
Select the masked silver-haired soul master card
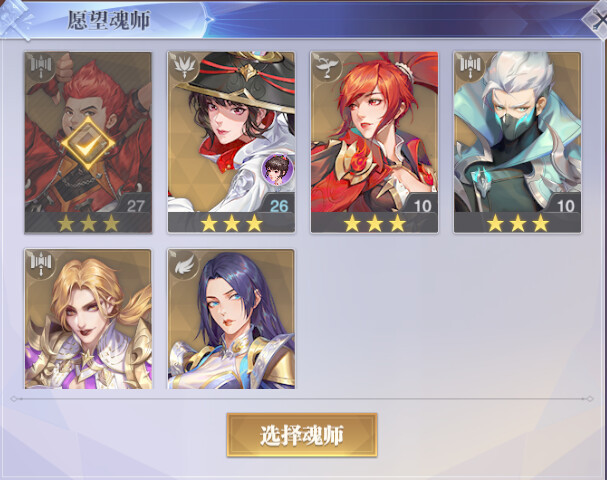[x=517, y=142]
